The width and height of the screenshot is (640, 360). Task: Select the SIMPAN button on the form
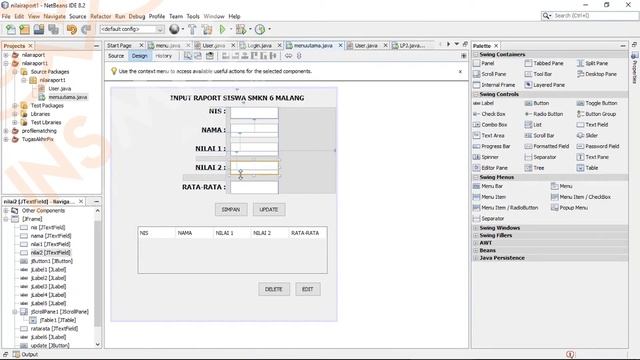(x=231, y=209)
